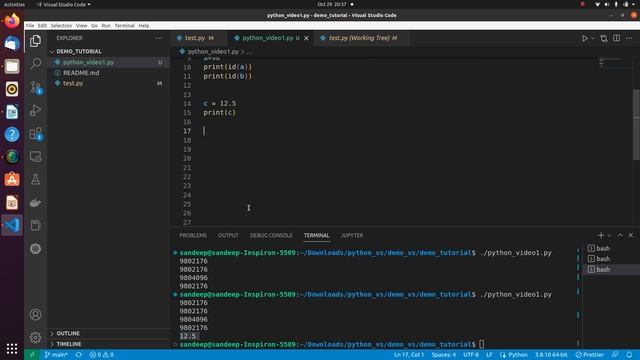Maximize the terminal panel size
This screenshot has width=640, height=360.
620,236
